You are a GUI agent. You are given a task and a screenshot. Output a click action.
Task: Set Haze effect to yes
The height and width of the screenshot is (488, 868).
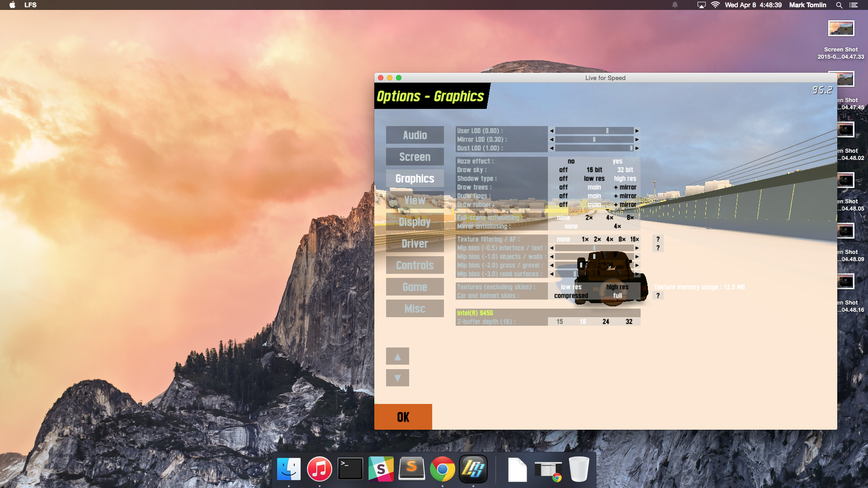[x=617, y=161]
